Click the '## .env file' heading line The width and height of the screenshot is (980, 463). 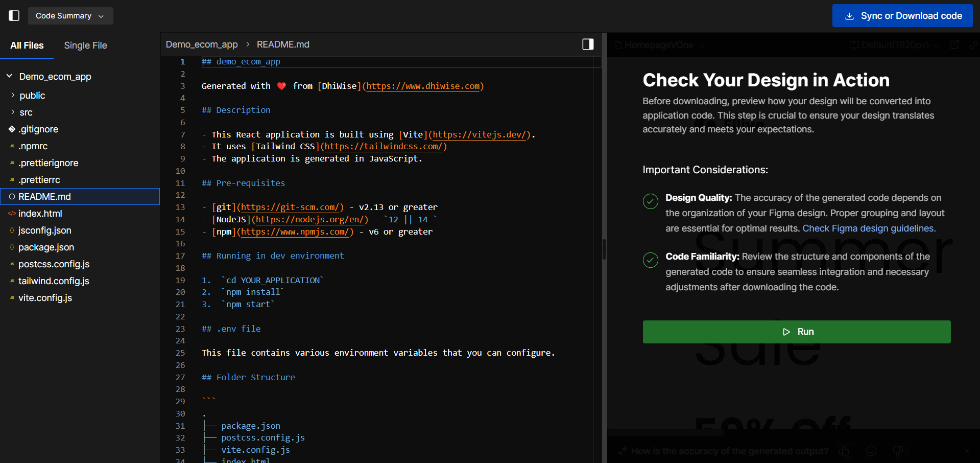231,329
